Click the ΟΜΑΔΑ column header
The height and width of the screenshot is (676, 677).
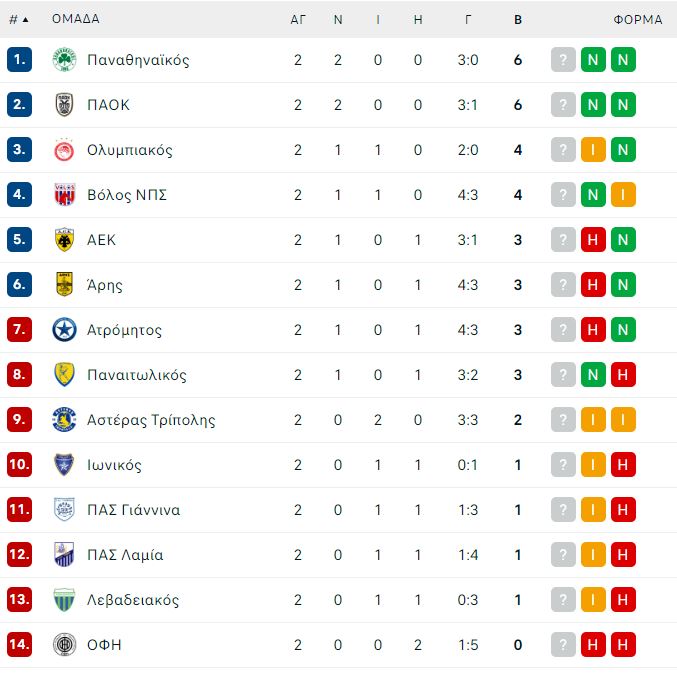[76, 19]
